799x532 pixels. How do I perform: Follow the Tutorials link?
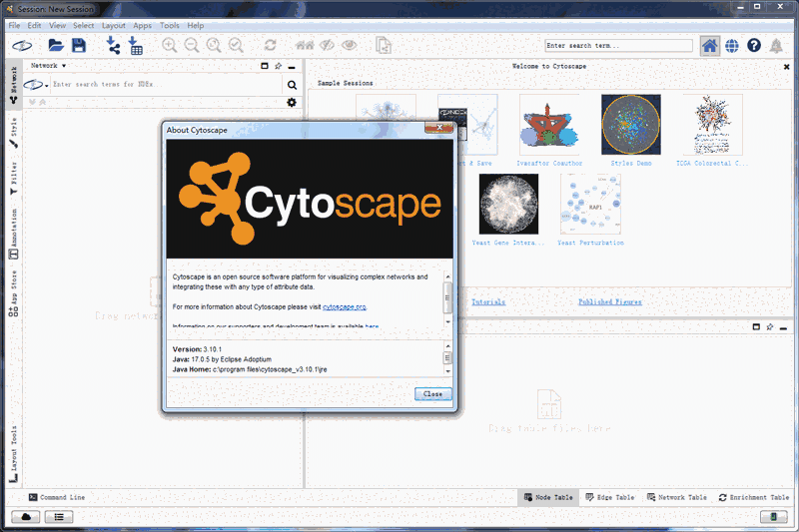pyautogui.click(x=488, y=301)
